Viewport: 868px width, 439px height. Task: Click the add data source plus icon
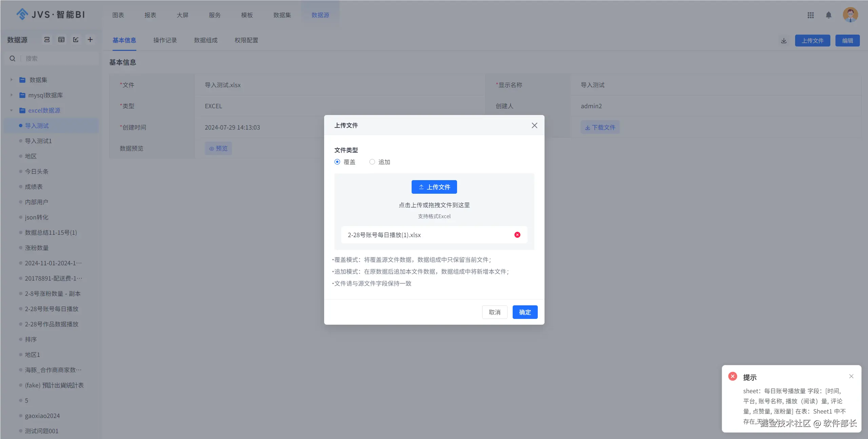[90, 40]
